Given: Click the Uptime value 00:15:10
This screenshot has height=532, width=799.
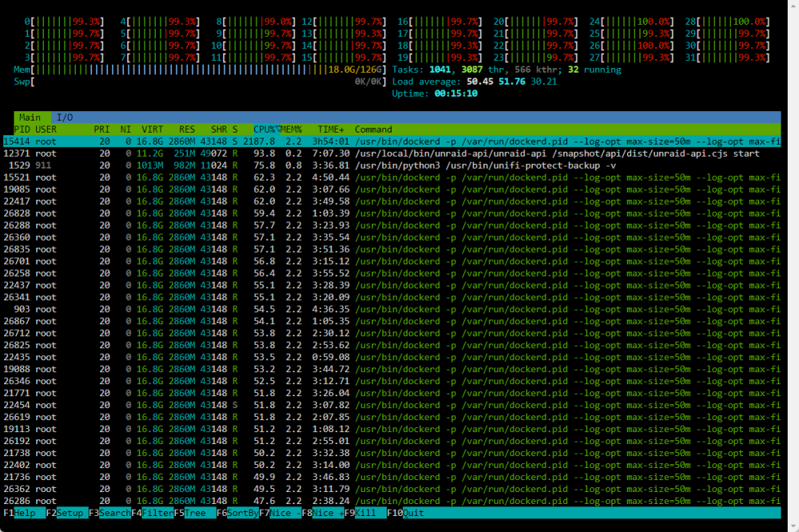Looking at the screenshot, I should [456, 93].
